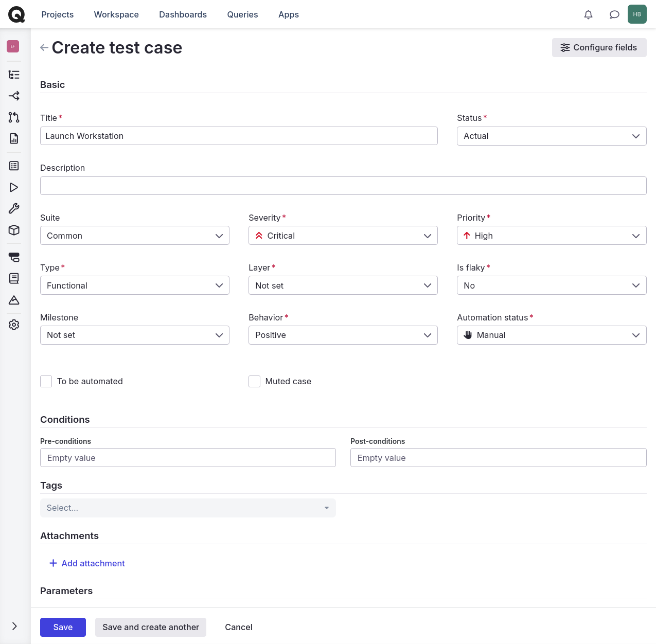The width and height of the screenshot is (656, 644).
Task: Click the chart report file icon in sidebar
Action: click(x=14, y=138)
